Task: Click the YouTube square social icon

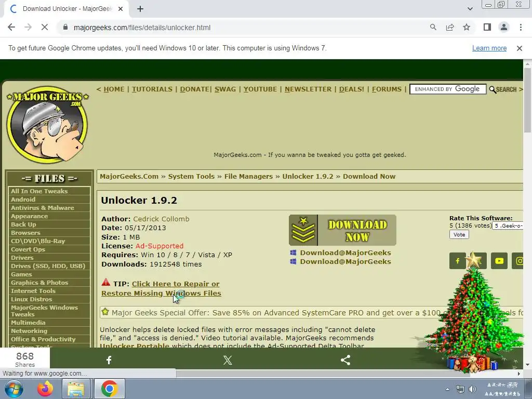Action: coord(499,261)
